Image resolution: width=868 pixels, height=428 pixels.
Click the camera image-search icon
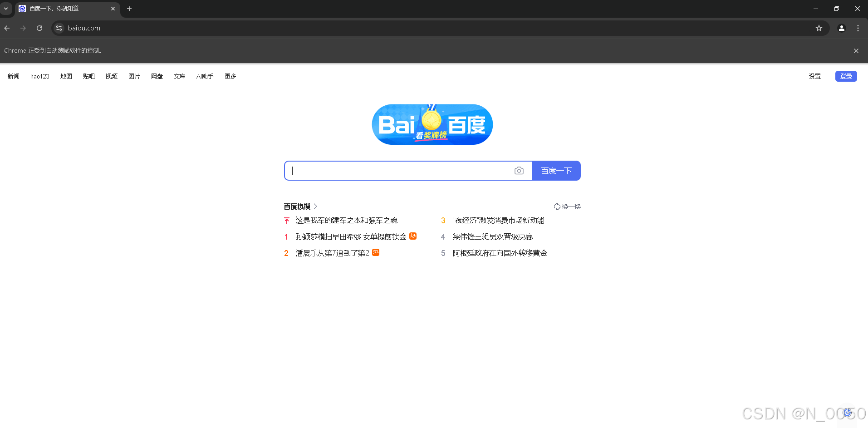point(519,171)
